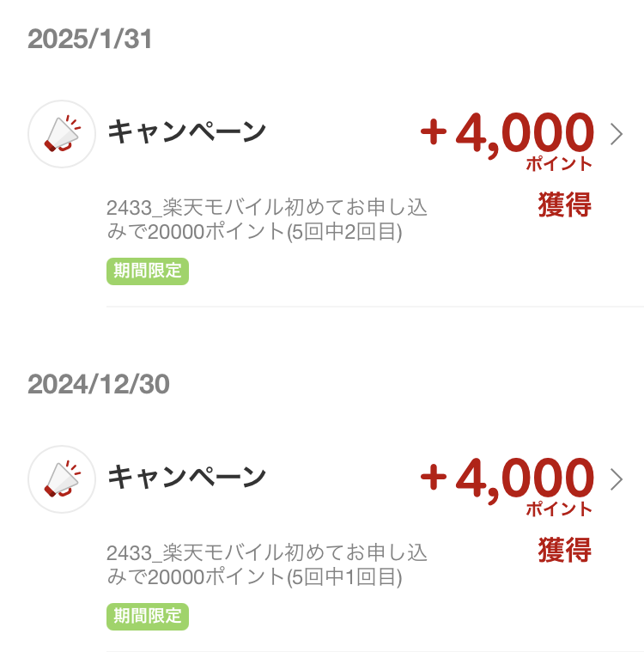Expand the 2025/1/31 campaign details via its chevron
This screenshot has width=644, height=652.
click(617, 134)
